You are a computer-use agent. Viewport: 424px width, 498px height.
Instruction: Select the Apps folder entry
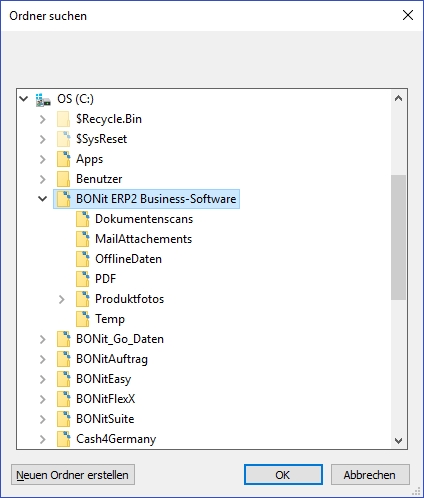click(x=89, y=159)
